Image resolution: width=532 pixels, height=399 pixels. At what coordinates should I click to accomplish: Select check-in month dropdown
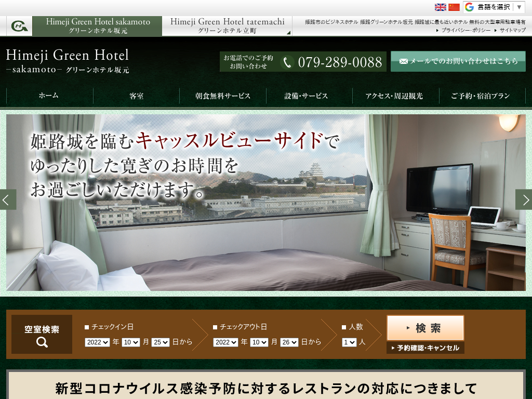pos(130,342)
